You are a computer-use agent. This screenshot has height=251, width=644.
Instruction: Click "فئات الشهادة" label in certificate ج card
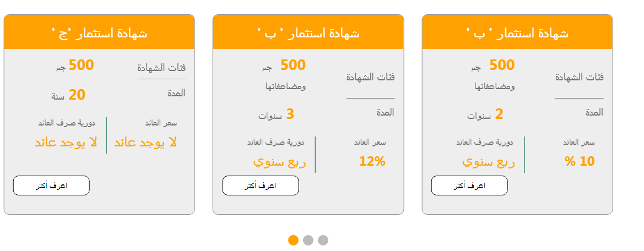161,68
